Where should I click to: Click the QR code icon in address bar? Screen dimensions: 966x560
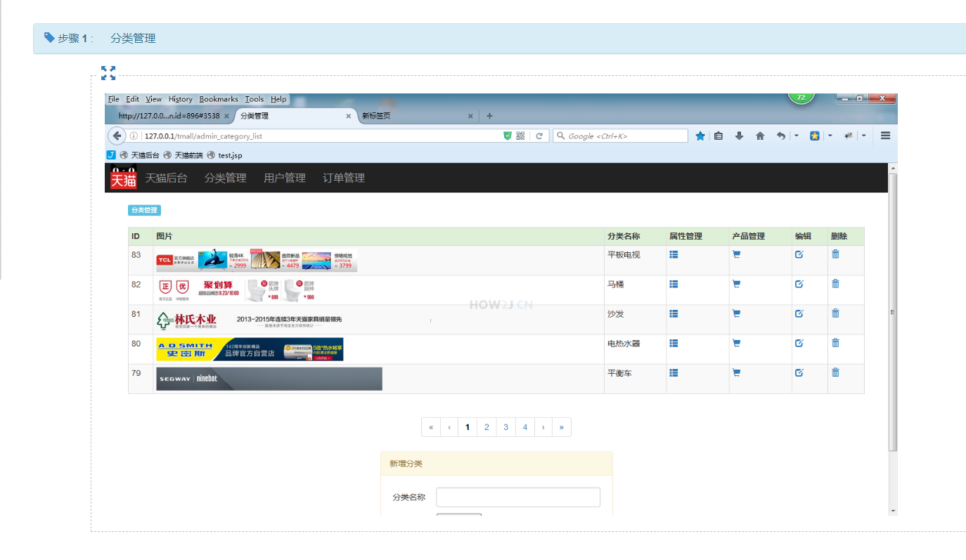pyautogui.click(x=520, y=136)
